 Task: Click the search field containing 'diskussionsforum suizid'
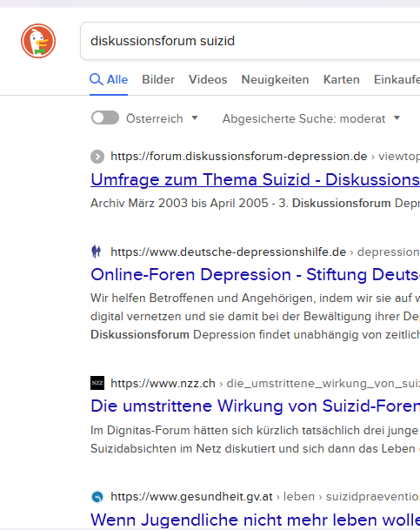click(250, 41)
